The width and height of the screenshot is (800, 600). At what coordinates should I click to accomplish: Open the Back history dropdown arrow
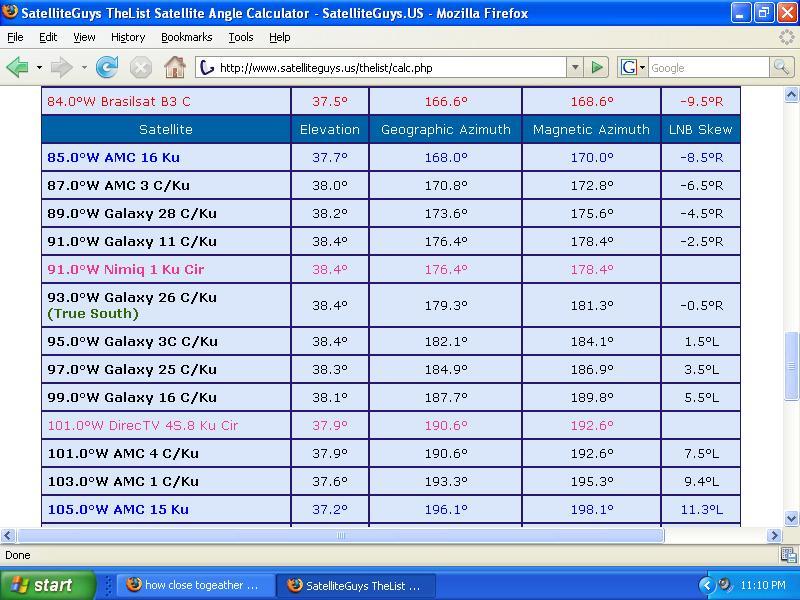point(39,67)
